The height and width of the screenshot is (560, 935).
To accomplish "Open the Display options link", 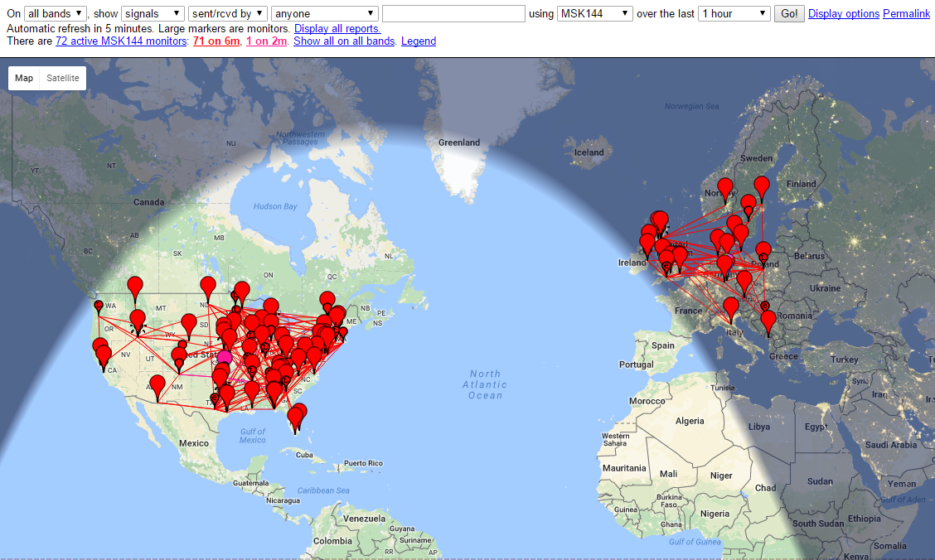I will (x=843, y=14).
